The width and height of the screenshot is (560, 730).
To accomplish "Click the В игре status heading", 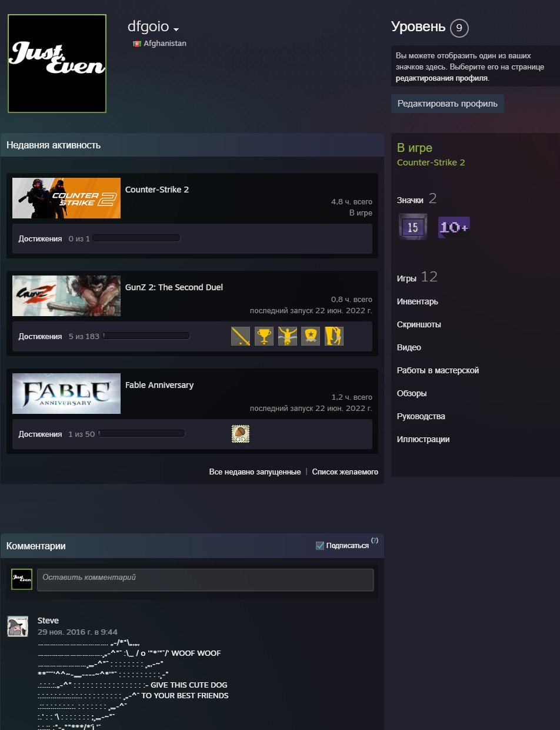I will [415, 148].
